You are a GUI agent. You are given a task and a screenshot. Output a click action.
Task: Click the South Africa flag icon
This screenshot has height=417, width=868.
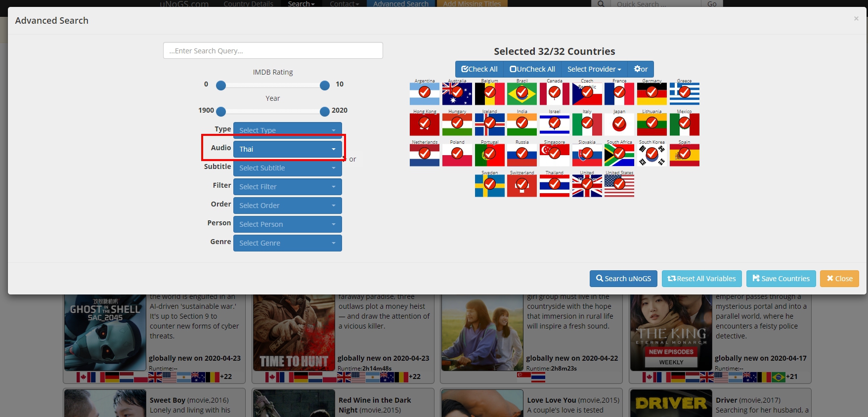pyautogui.click(x=619, y=155)
